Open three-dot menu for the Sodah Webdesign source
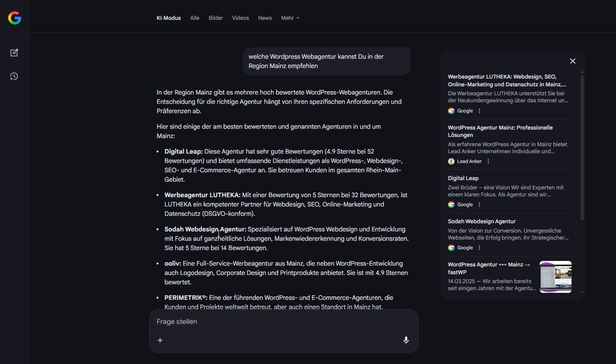This screenshot has height=364, width=616. point(479,248)
